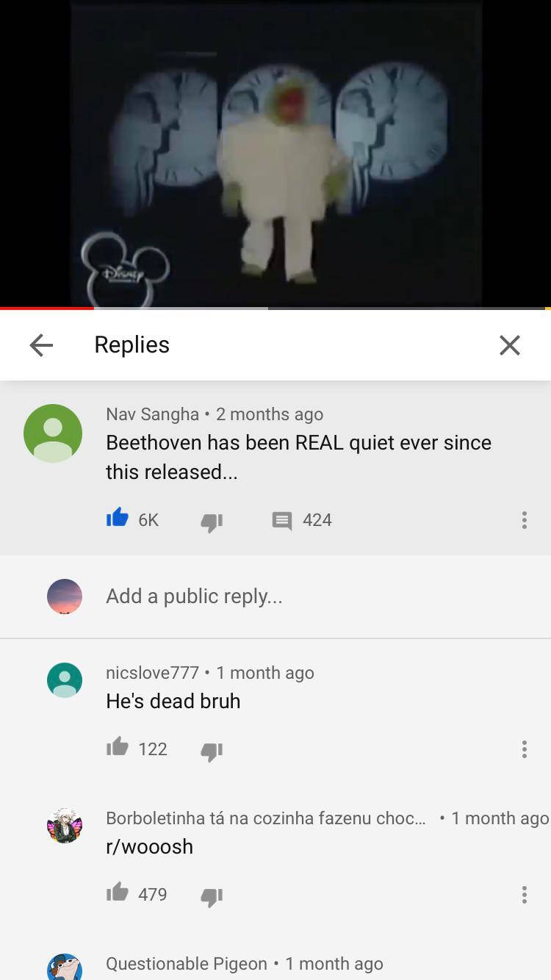This screenshot has width=551, height=980.
Task: Dislike the r/wooosh reply
Action: [x=212, y=896]
